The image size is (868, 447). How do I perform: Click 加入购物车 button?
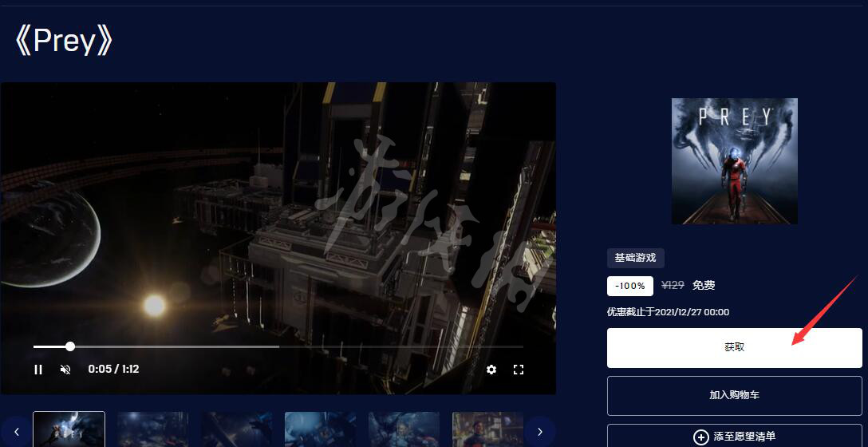[735, 395]
